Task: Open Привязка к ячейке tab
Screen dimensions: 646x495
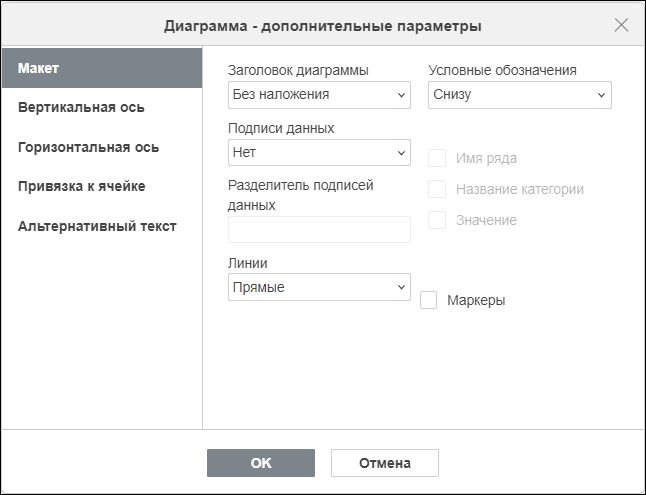Action: coord(102,186)
